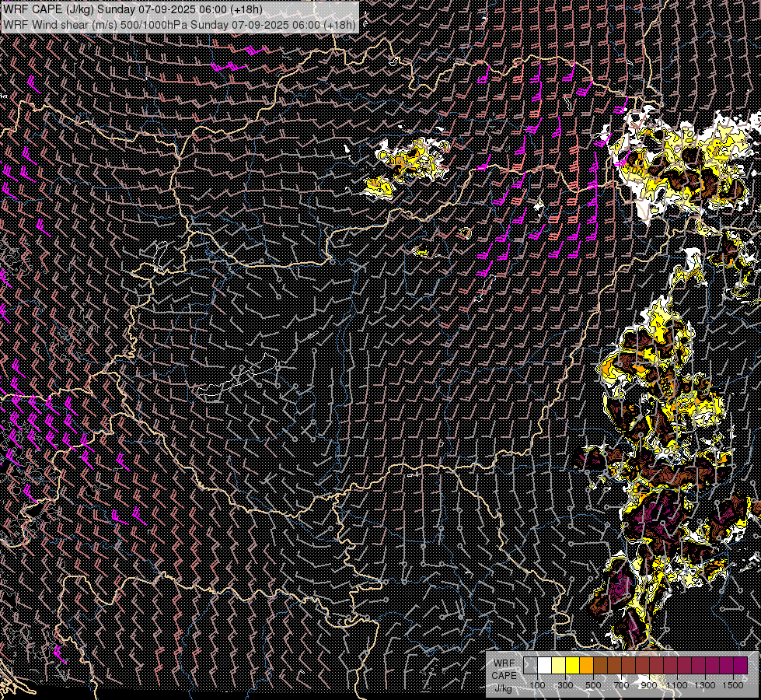Click the legend value 1500
This screenshot has width=761, height=700.
733,685
